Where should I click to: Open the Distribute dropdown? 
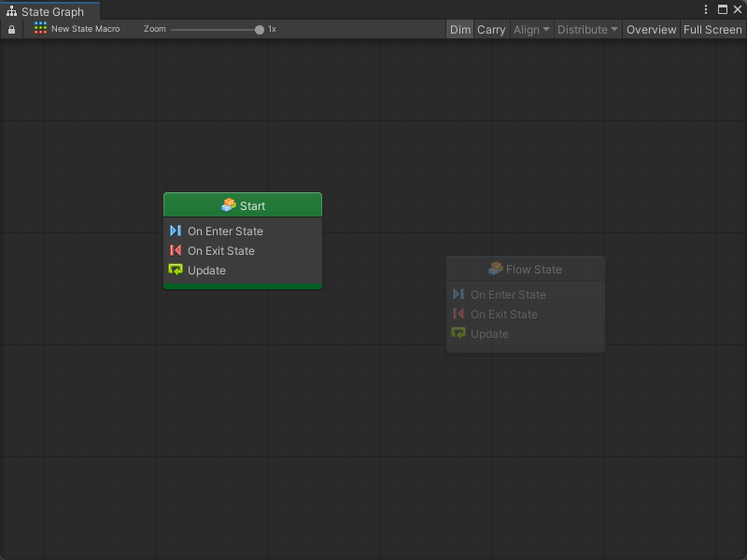pos(587,30)
